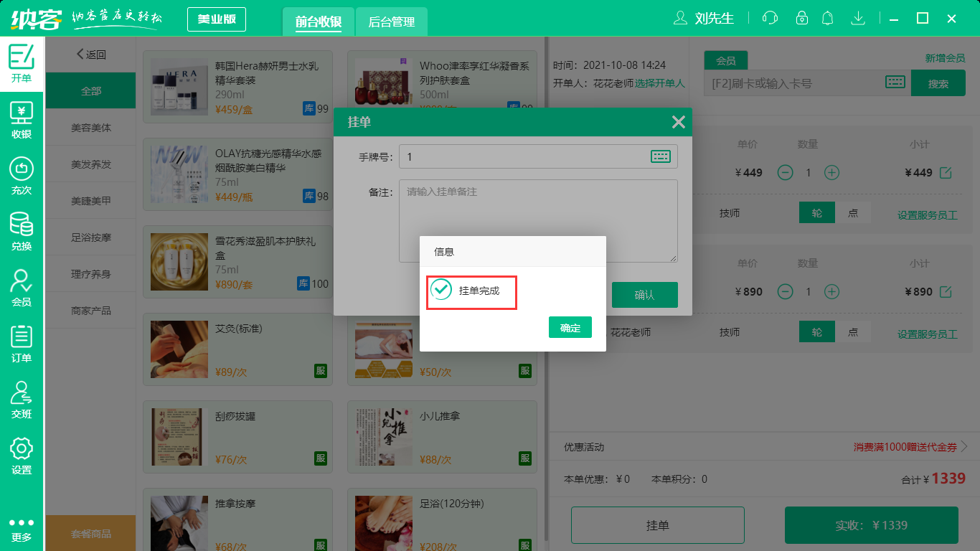This screenshot has height=551, width=980.
Task: Open the on-screen keyboard beside 手牌号
Action: [659, 156]
